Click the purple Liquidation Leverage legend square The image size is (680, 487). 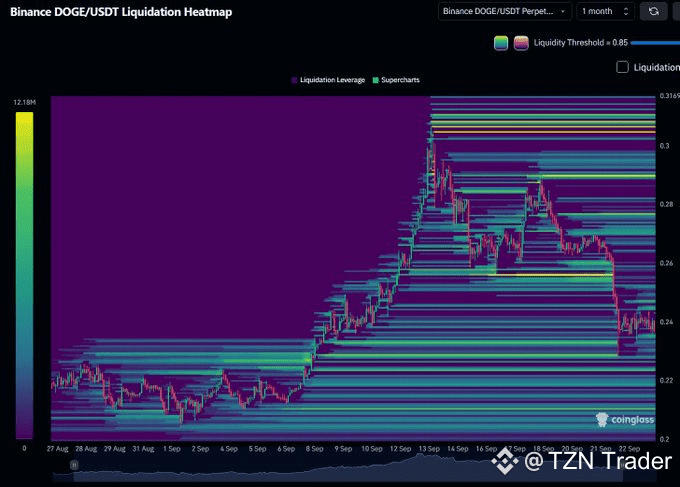coord(293,79)
